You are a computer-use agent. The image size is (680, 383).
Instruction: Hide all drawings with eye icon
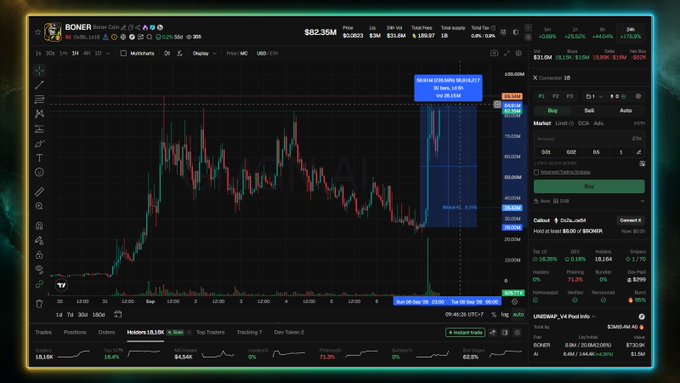(39, 269)
